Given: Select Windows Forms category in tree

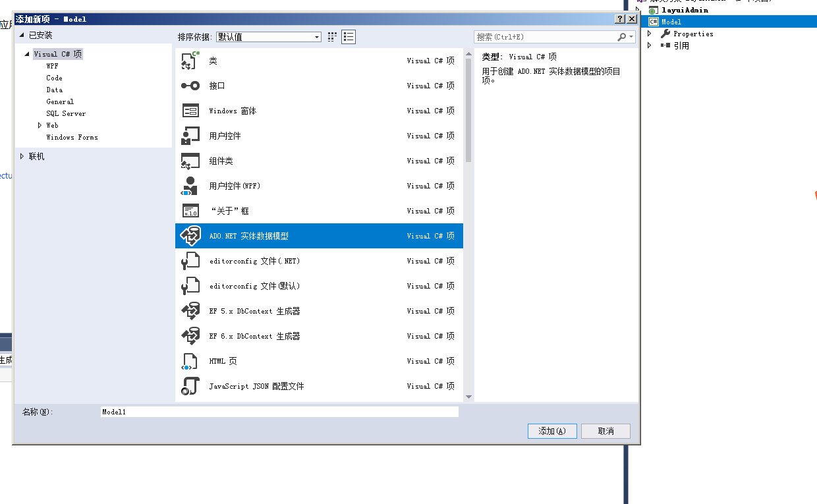Looking at the screenshot, I should click(x=72, y=137).
